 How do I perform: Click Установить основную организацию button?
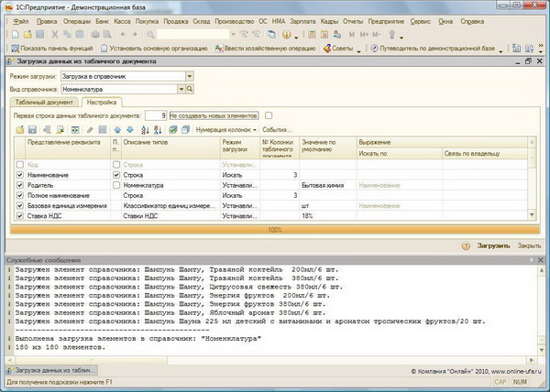pos(154,49)
